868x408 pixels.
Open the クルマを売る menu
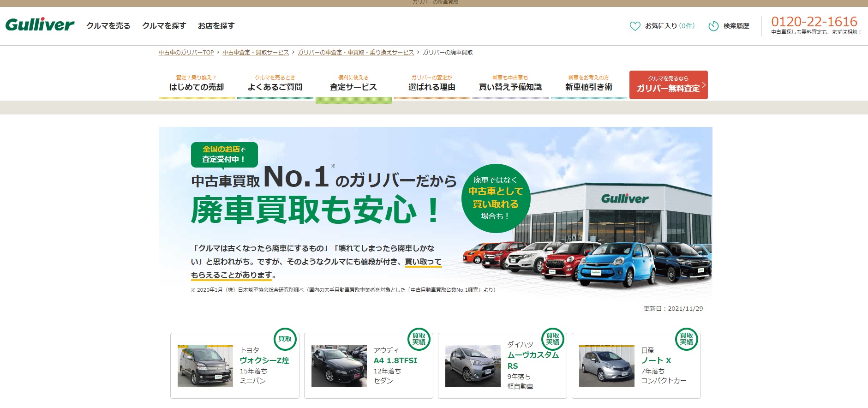click(x=108, y=26)
